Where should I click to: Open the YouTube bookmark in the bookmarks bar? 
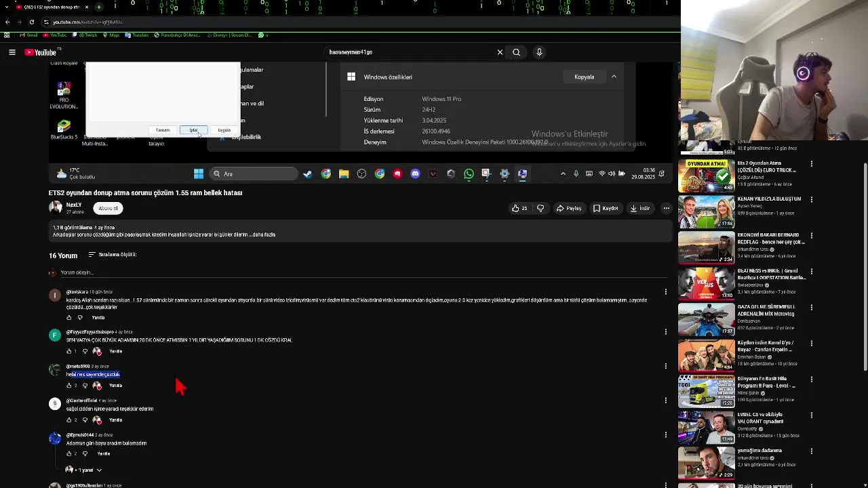click(54, 35)
